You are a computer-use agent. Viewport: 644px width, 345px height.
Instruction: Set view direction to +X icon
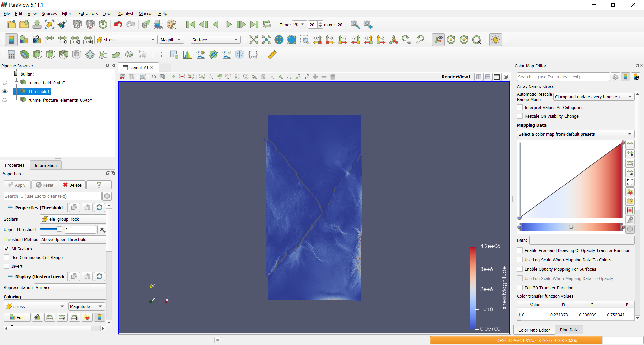317,40
